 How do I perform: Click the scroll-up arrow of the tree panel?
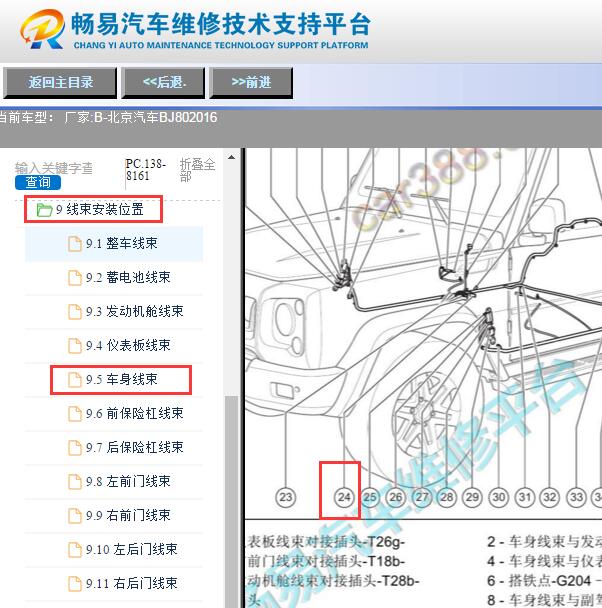point(231,157)
